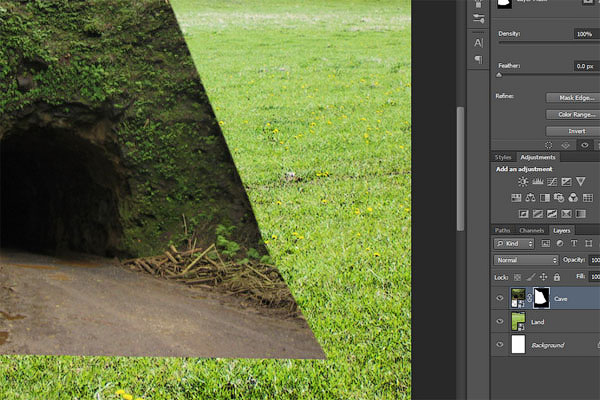The image size is (600, 400).
Task: Add a Black & White adjustment
Action: tap(545, 198)
